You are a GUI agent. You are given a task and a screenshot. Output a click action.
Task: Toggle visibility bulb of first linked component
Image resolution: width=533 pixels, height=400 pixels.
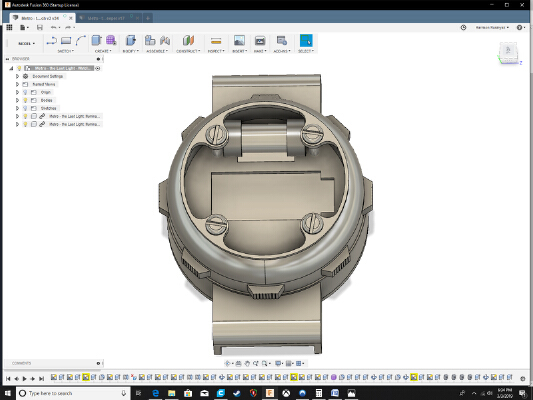click(x=25, y=116)
